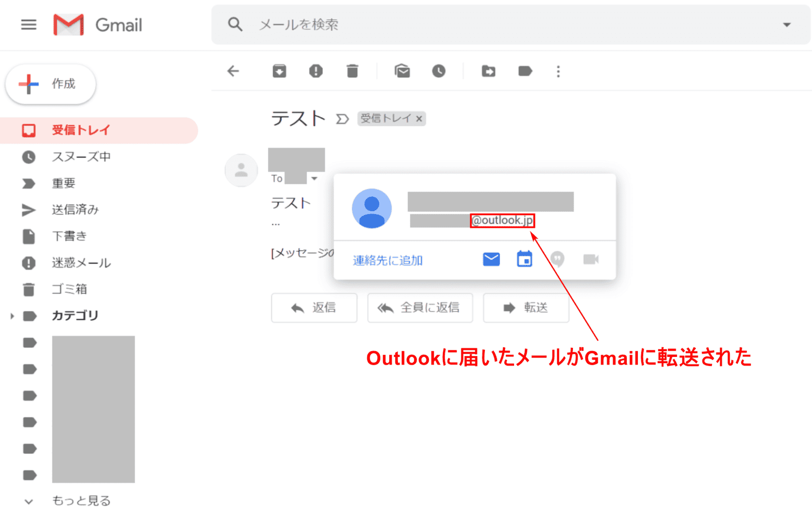Mark email as unread
The height and width of the screenshot is (516, 812).
point(402,71)
